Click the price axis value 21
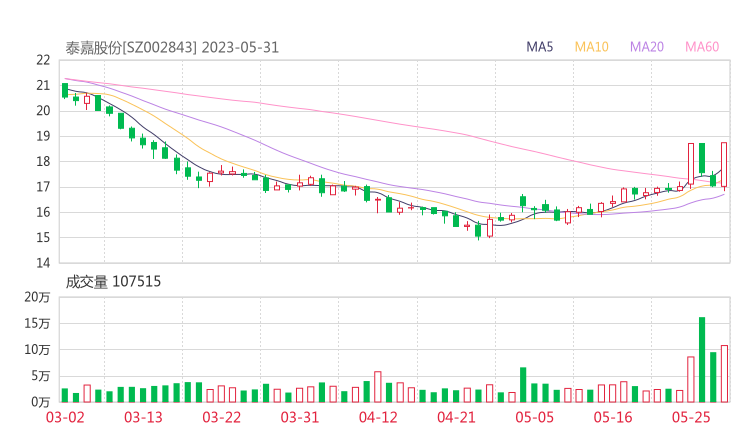Image resolution: width=740 pixels, height=440 pixels. (x=43, y=85)
